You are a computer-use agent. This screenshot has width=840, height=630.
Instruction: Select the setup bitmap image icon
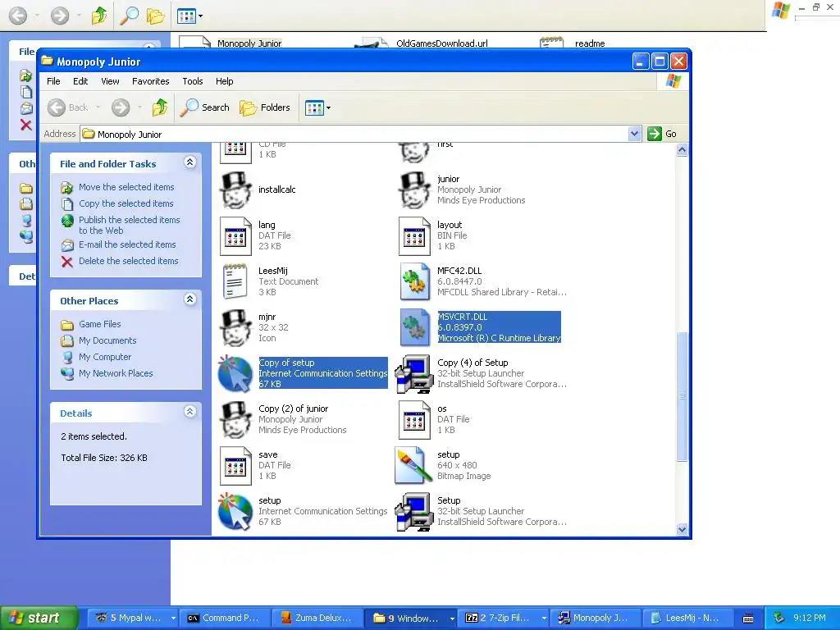click(414, 466)
